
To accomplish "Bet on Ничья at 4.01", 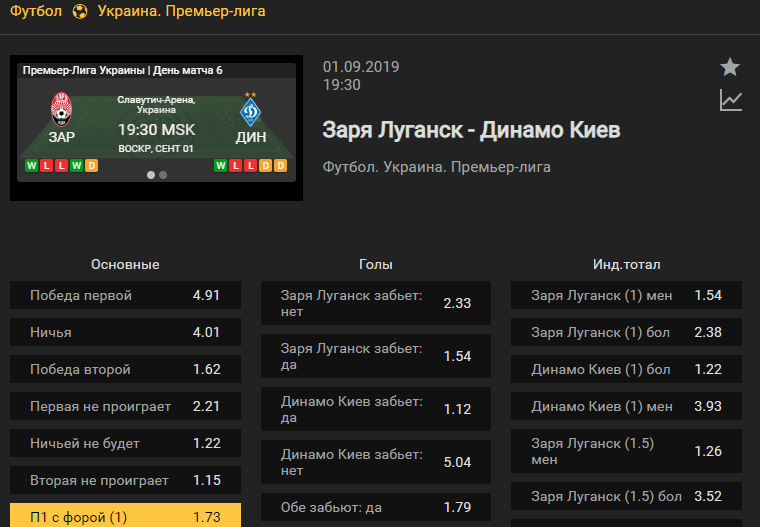I will point(125,332).
